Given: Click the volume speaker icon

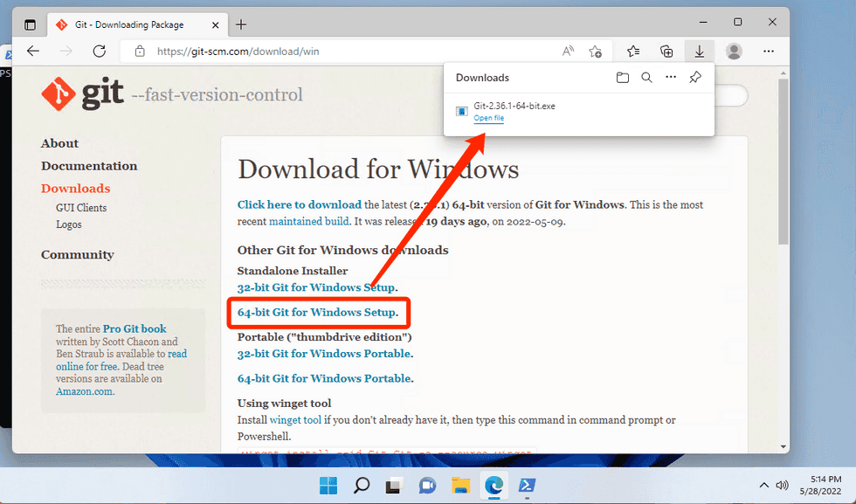Looking at the screenshot, I should tap(783, 485).
